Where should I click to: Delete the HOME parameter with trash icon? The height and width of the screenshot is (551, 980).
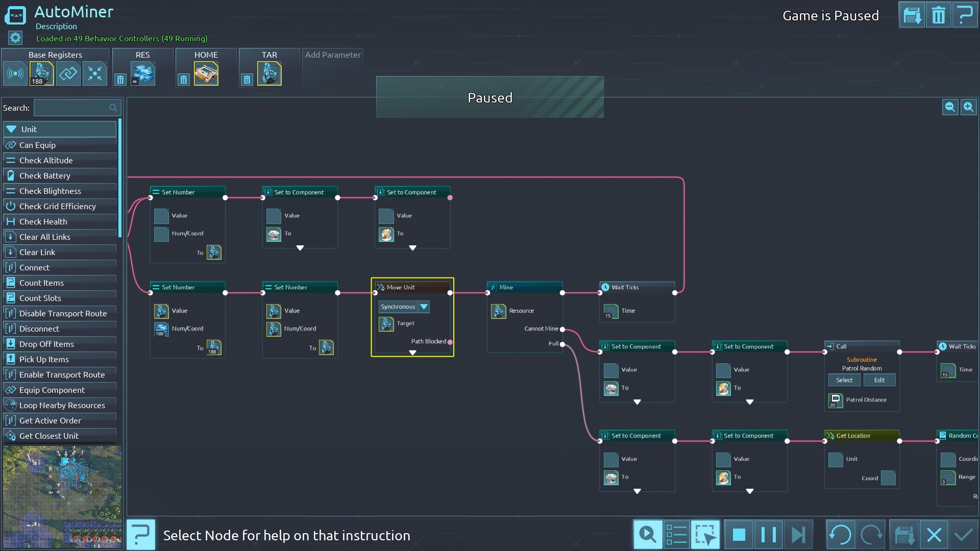pyautogui.click(x=184, y=80)
